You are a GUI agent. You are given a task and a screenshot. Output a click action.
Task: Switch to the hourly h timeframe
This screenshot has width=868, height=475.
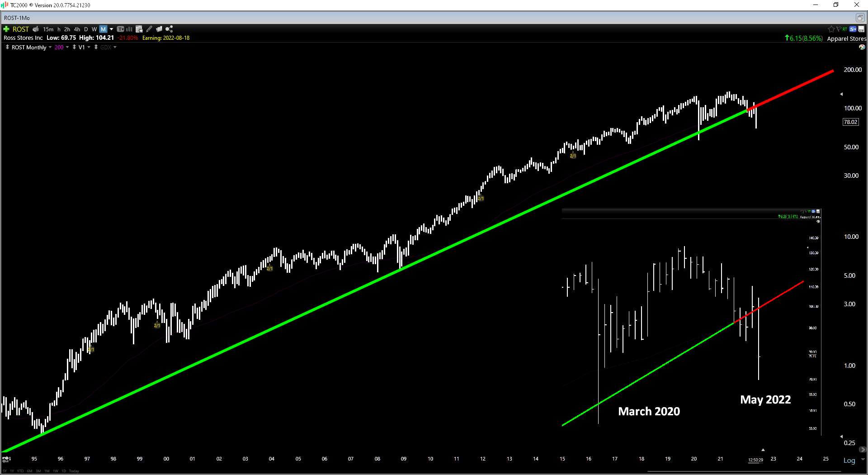coord(59,29)
